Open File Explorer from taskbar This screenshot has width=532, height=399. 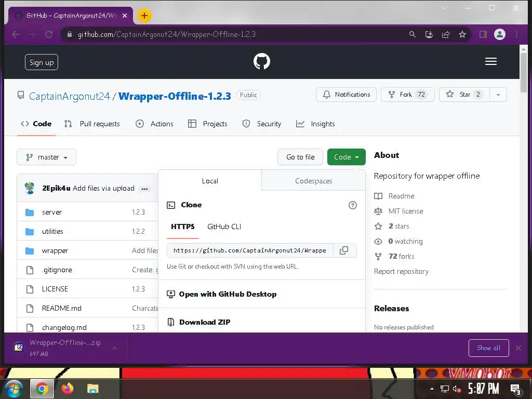(x=92, y=389)
